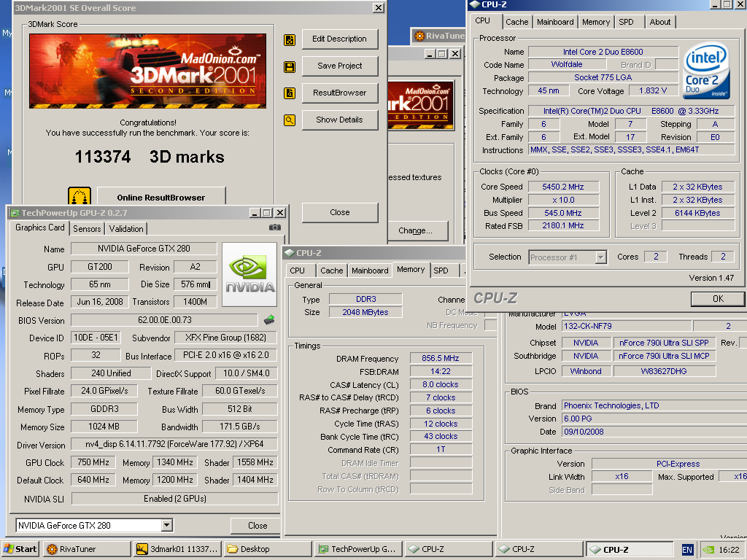
Task: Open Cache tab in top CPU-Z window
Action: [x=517, y=22]
